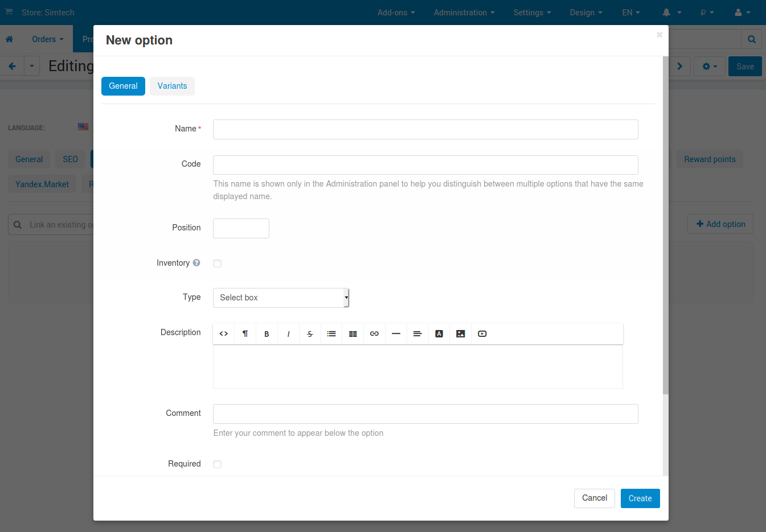
Task: Open the EN language dropdown
Action: pos(631,13)
